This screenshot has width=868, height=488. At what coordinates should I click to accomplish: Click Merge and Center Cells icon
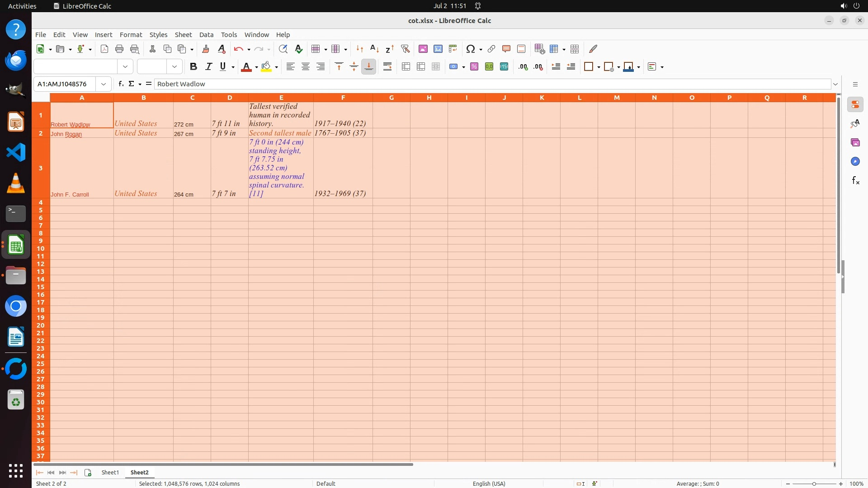pyautogui.click(x=406, y=67)
